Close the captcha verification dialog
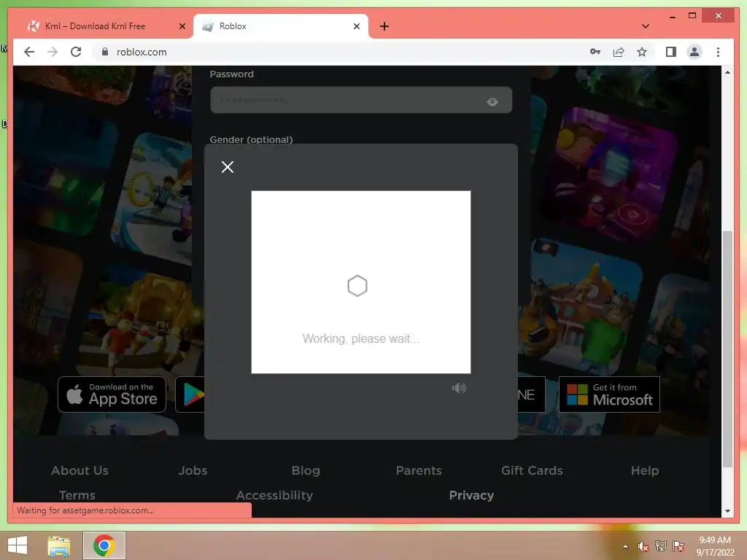This screenshot has height=560, width=747. (228, 167)
